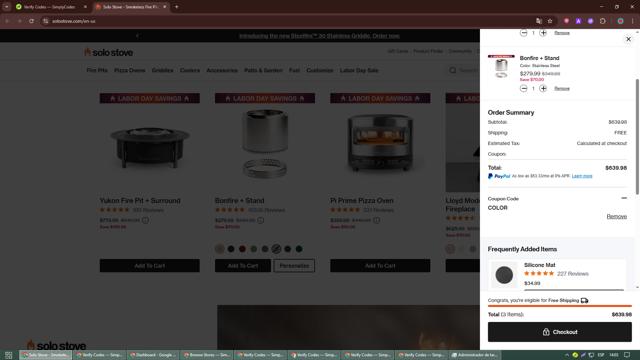This screenshot has height=360, width=640.
Task: Add Yukon Fire Pit + Surround to cart
Action: click(150, 266)
